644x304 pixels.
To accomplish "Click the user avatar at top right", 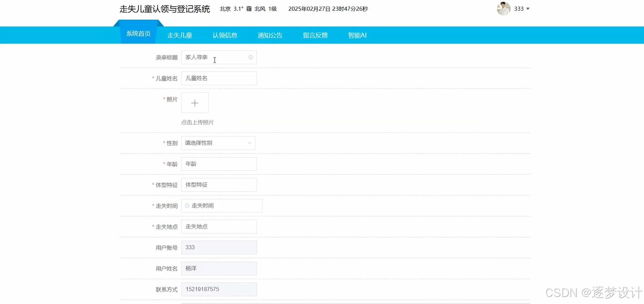I will click(x=503, y=9).
